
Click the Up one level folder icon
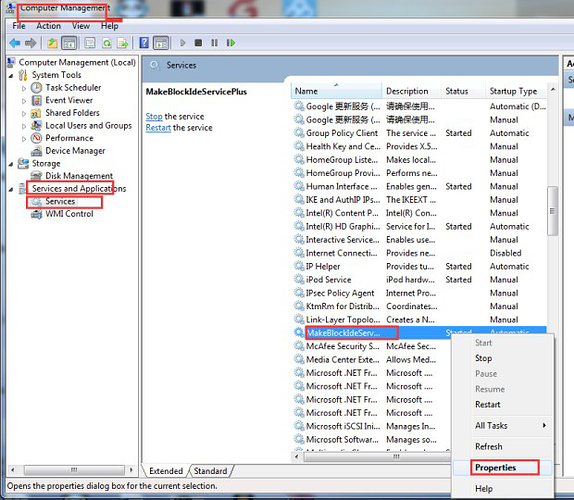(x=52, y=43)
